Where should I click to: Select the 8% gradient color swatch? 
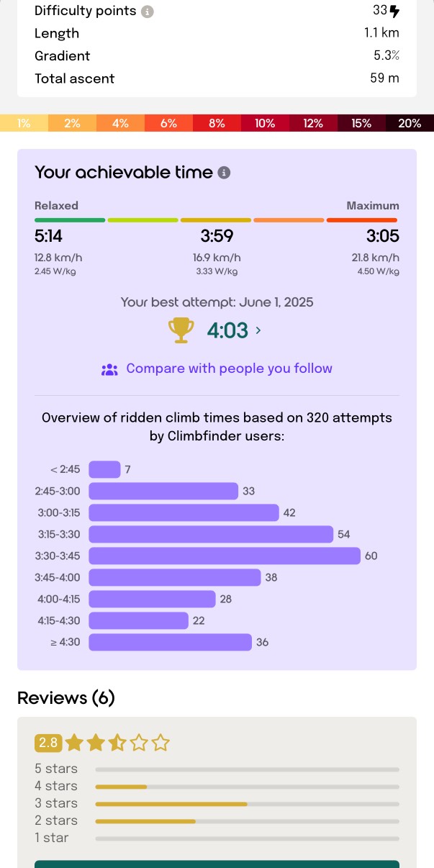pos(217,123)
